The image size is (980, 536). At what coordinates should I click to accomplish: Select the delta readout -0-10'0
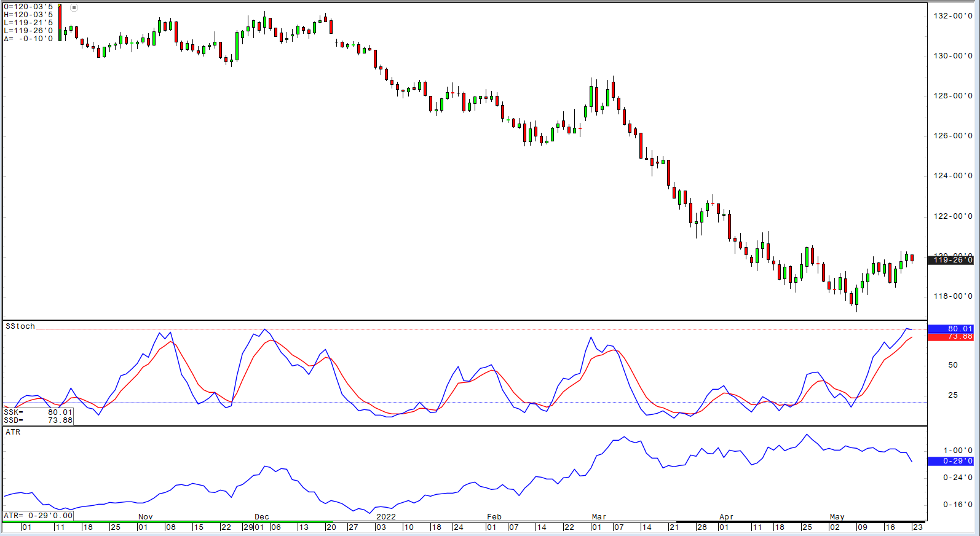click(x=36, y=39)
